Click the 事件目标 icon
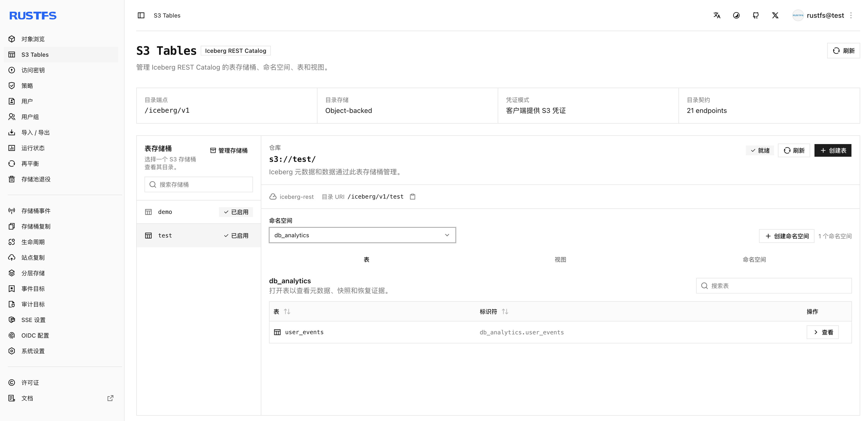The height and width of the screenshot is (421, 868). coord(12,289)
